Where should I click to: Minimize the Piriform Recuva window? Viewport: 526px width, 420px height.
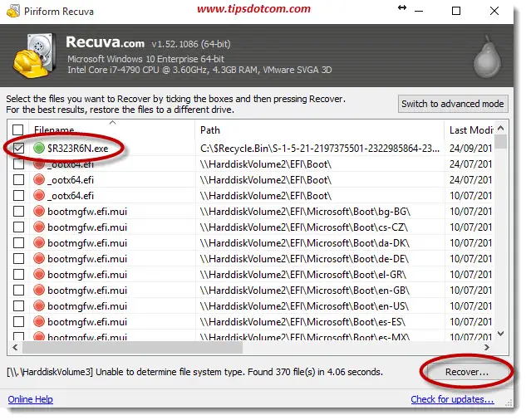(x=418, y=11)
